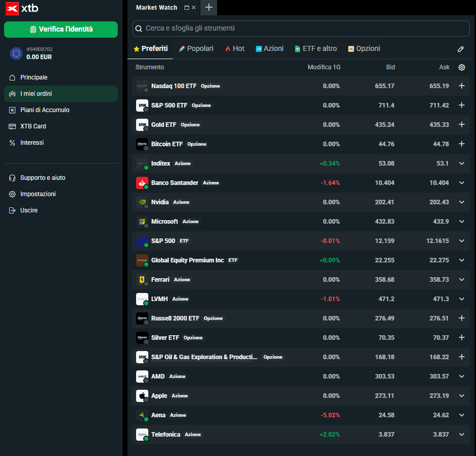Click the LVMH logo icon
This screenshot has width=476, height=456.
click(x=142, y=299)
